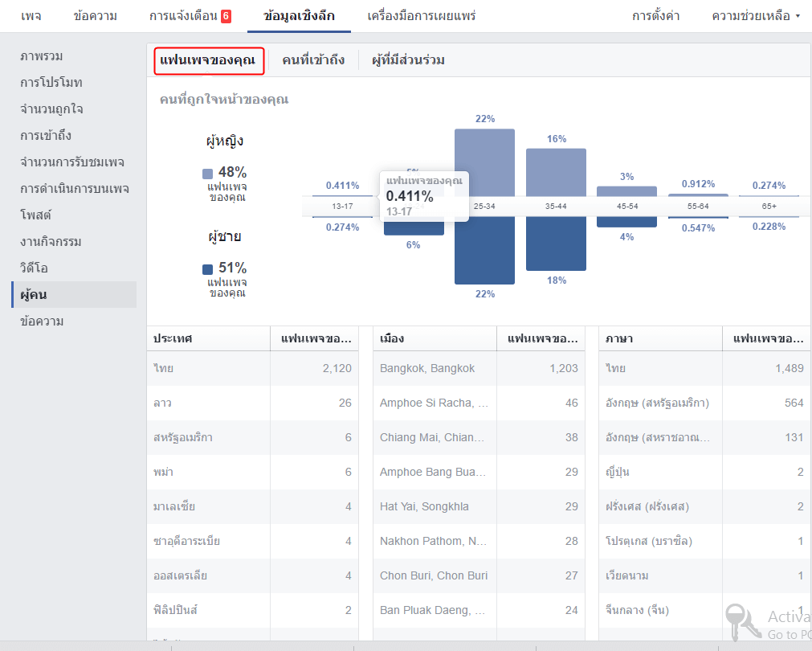Image resolution: width=812 pixels, height=651 pixels.
Task: Click the อังกฤษ (สหรัฐอเมริกา) language row
Action: (x=705, y=403)
